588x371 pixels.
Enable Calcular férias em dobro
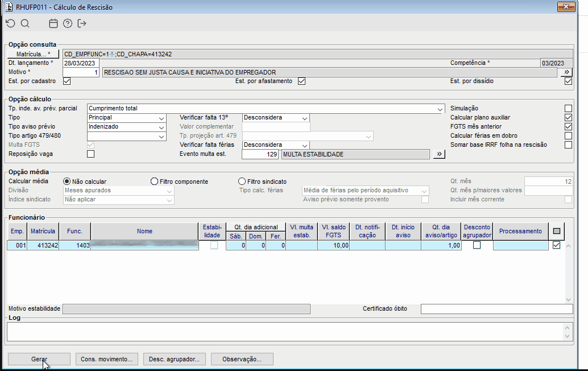coord(568,136)
